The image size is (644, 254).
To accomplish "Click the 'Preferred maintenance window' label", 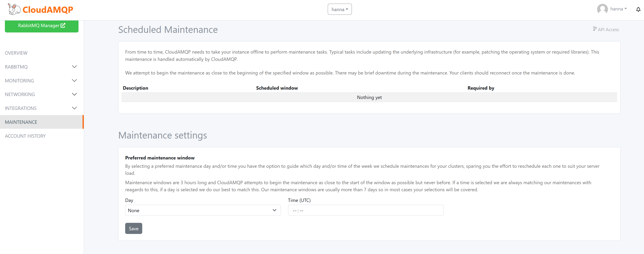I will (160, 158).
